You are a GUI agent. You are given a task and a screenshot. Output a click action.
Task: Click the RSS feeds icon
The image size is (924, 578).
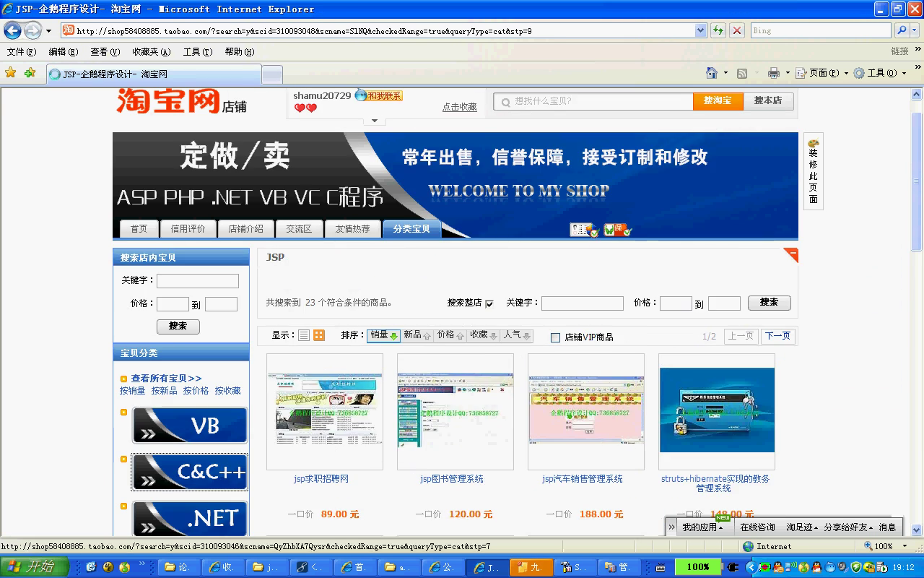click(742, 73)
